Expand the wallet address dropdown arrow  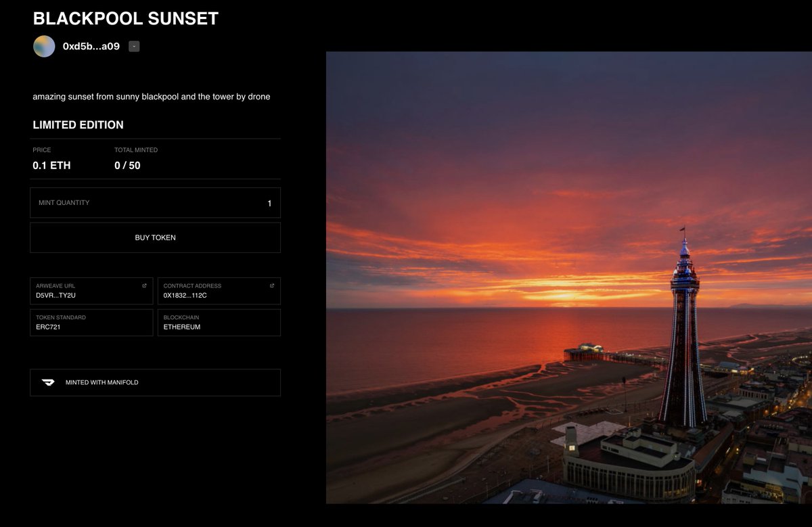tap(134, 46)
